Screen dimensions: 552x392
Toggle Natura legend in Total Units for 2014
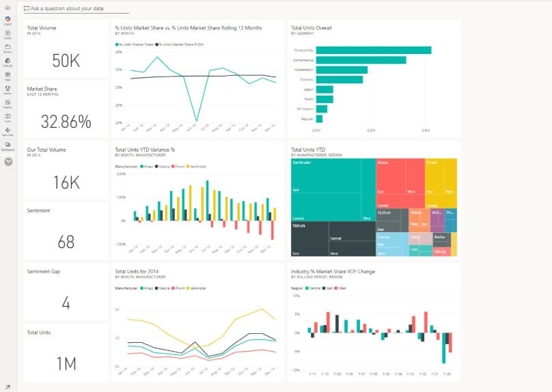pos(165,289)
